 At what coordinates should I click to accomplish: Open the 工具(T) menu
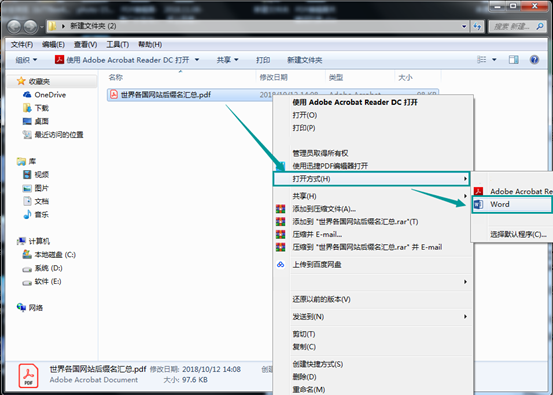(117, 44)
